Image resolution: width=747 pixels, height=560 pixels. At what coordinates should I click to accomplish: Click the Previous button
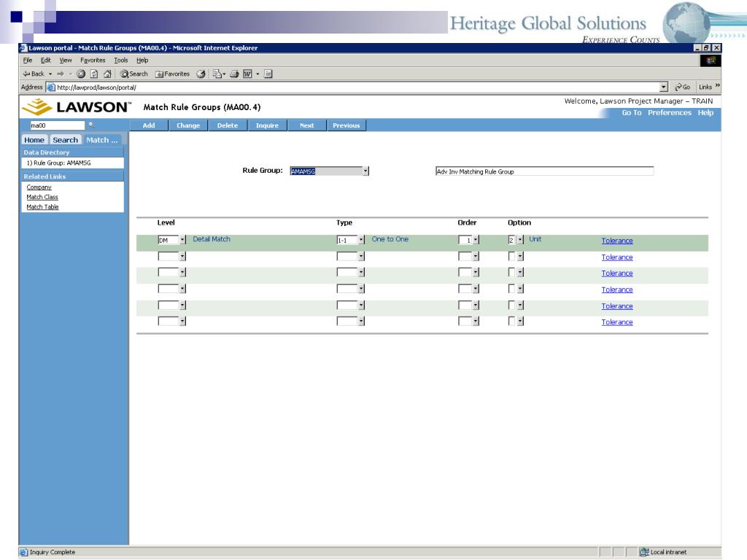click(x=347, y=125)
